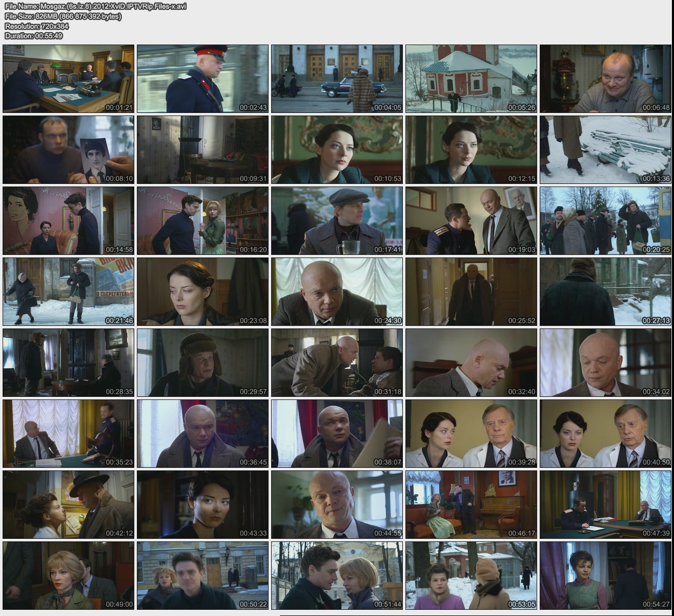Select the Resolution 720x384 text
674x616 pixels.
click(37, 26)
